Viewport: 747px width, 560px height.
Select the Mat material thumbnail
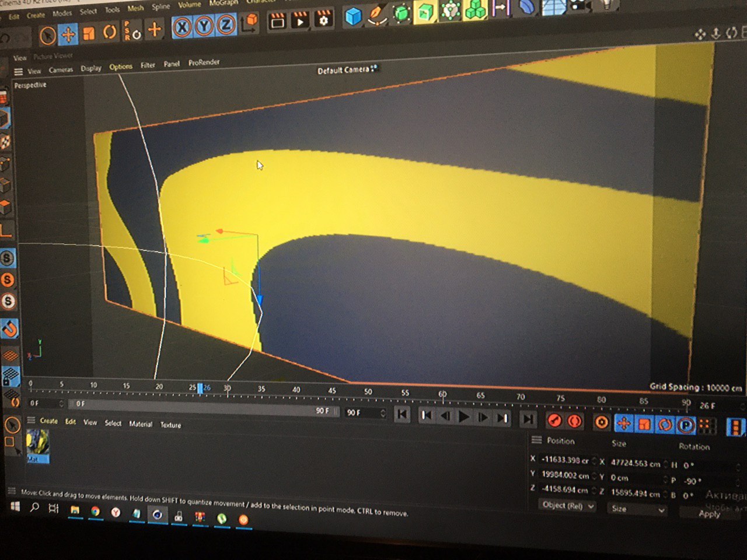[x=37, y=446]
